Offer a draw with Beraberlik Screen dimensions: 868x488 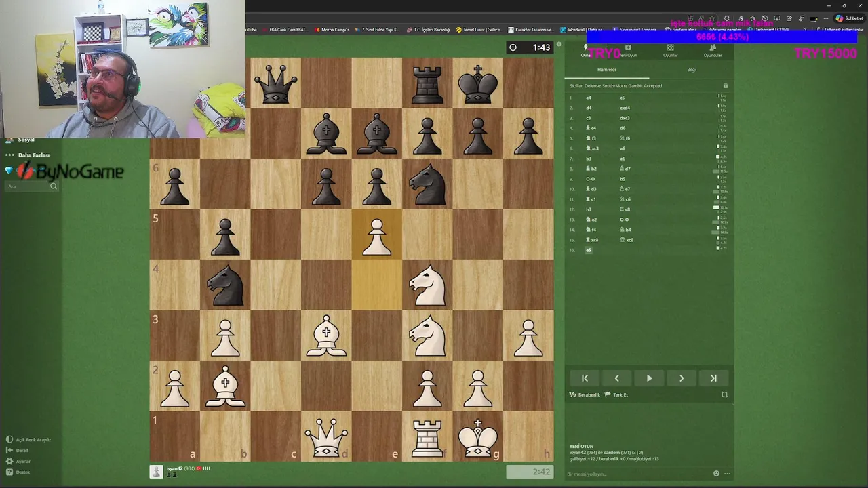[x=585, y=394]
